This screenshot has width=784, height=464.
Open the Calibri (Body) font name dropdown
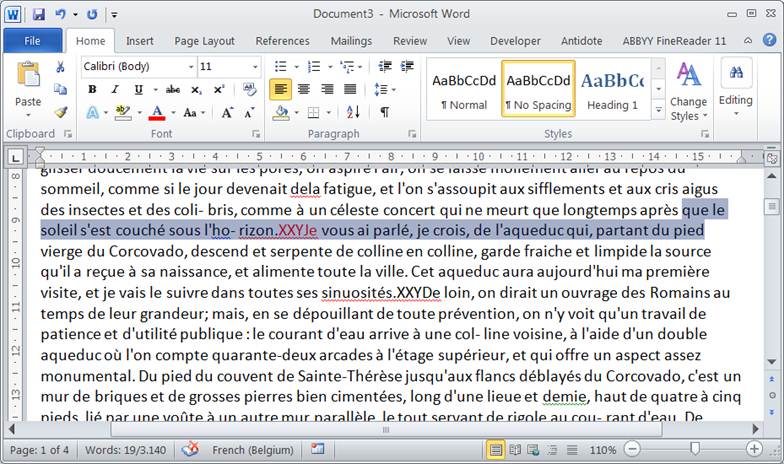point(188,66)
